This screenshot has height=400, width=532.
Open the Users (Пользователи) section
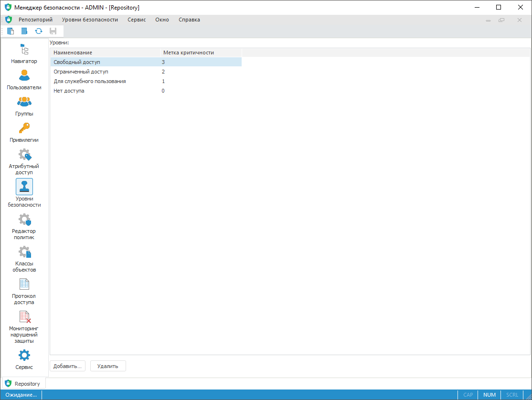(x=24, y=80)
